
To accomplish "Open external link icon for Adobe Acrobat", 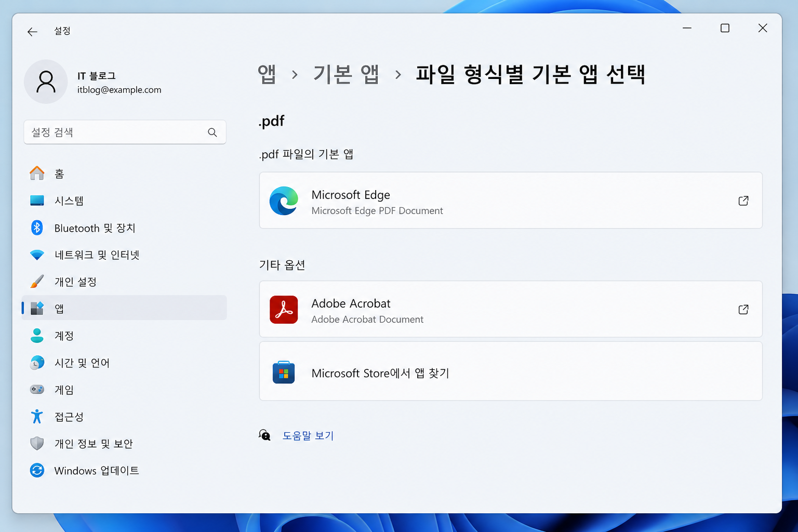I will click(743, 310).
